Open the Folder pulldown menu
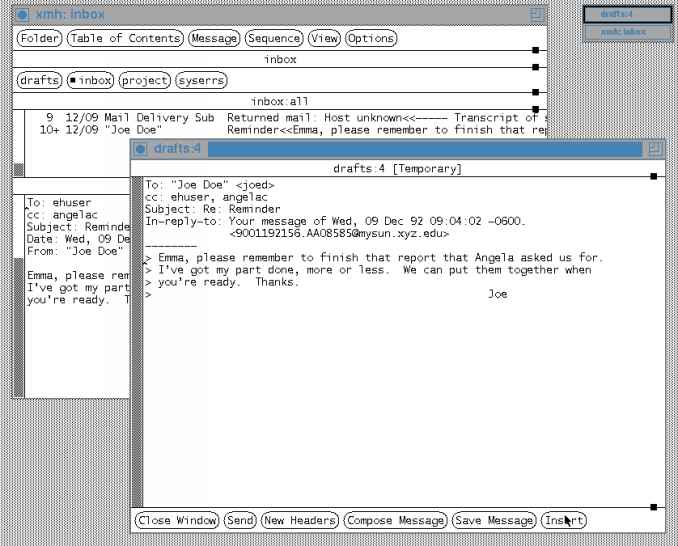The width and height of the screenshot is (678, 546). [39, 38]
